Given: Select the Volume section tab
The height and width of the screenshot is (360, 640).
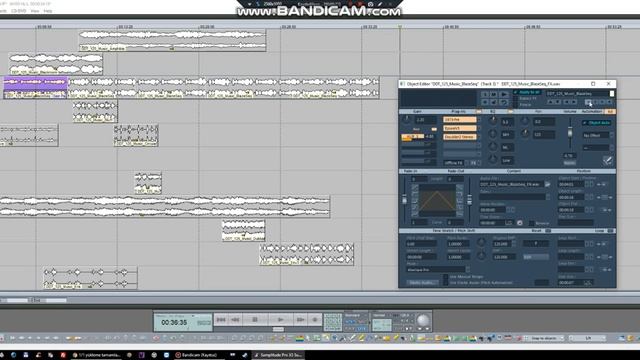Looking at the screenshot, I should [570, 111].
